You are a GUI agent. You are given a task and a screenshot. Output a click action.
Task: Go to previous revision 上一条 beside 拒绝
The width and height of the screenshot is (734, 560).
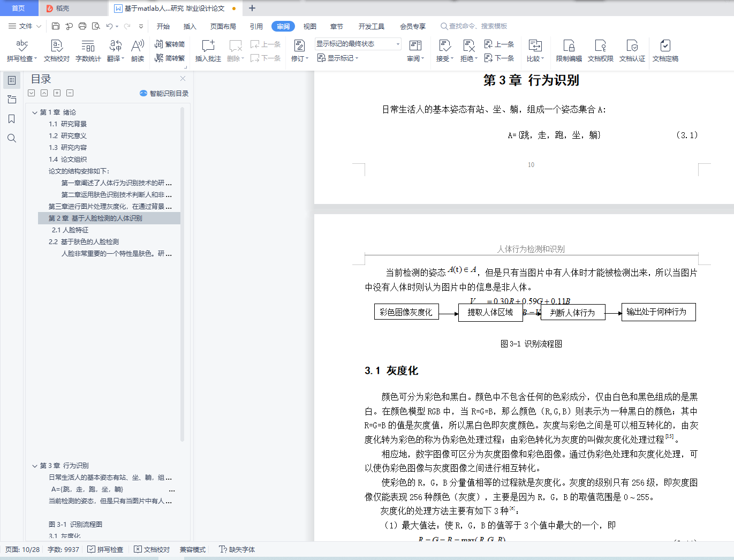[499, 44]
